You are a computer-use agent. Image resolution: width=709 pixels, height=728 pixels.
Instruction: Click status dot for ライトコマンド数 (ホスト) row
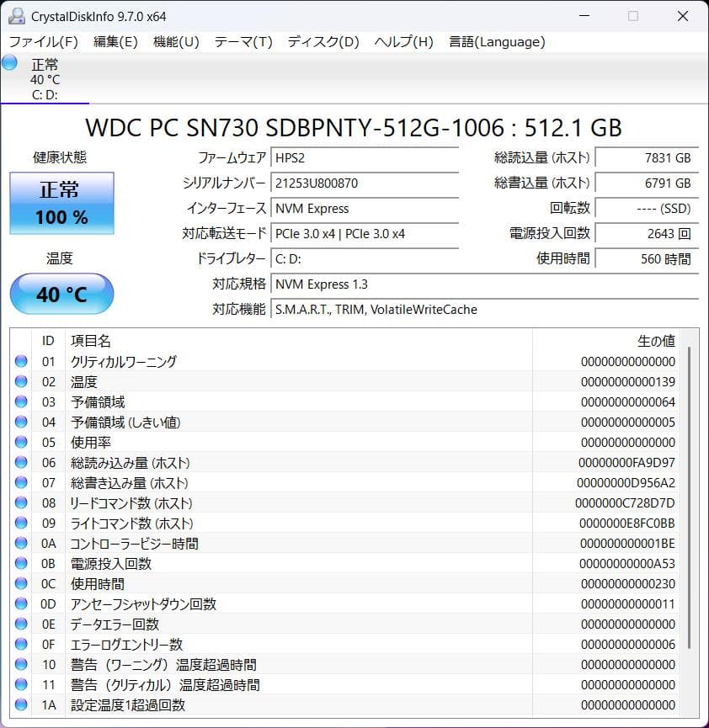[x=21, y=523]
